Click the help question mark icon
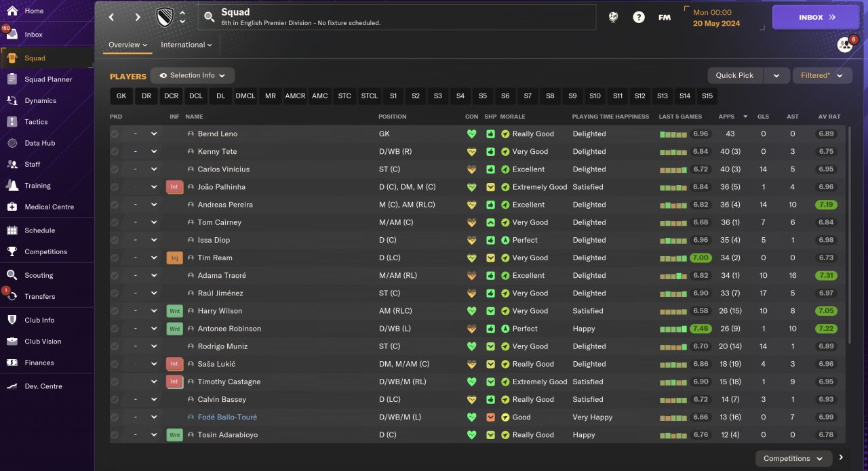868x471 pixels. [x=639, y=18]
